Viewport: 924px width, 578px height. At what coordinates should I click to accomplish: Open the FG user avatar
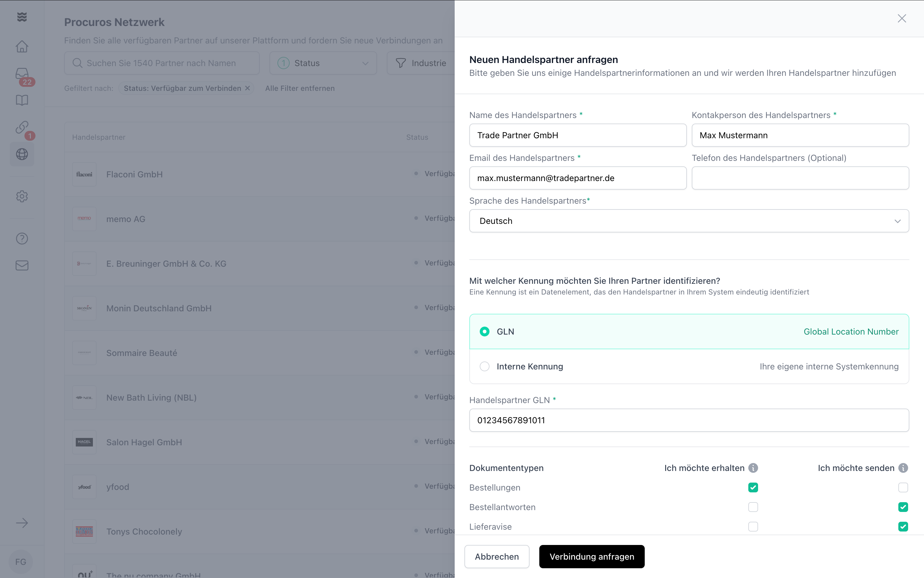[x=21, y=561]
